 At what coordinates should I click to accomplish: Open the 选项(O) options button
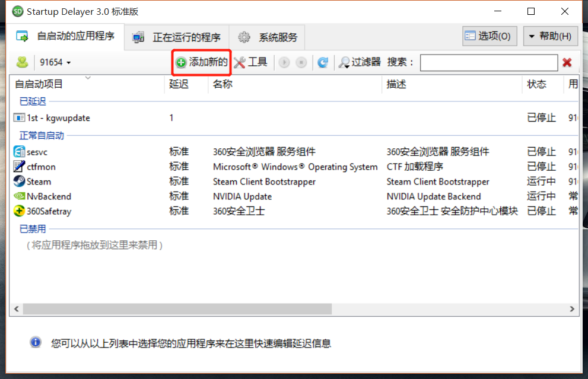pos(490,36)
